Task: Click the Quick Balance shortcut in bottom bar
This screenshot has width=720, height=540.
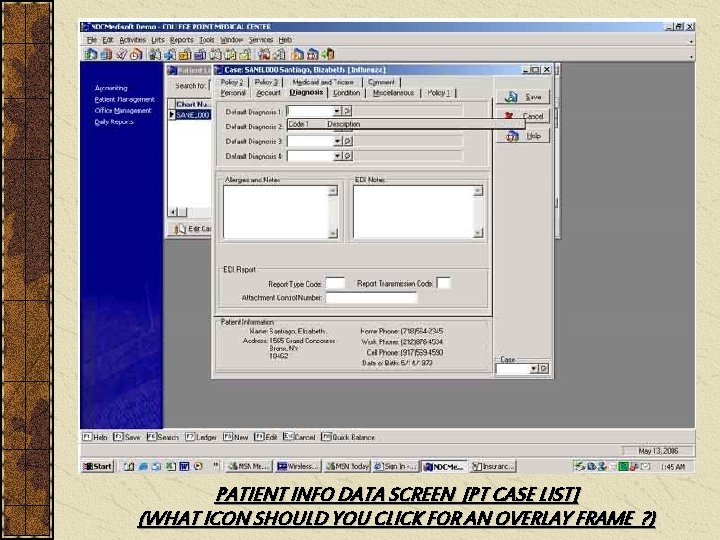Action: (348, 437)
